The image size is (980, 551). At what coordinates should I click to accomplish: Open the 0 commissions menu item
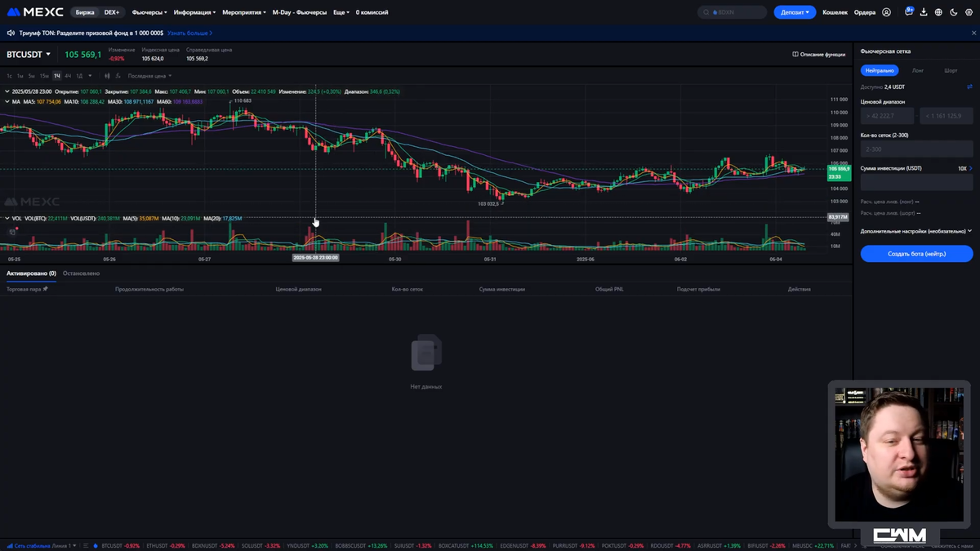[372, 12]
